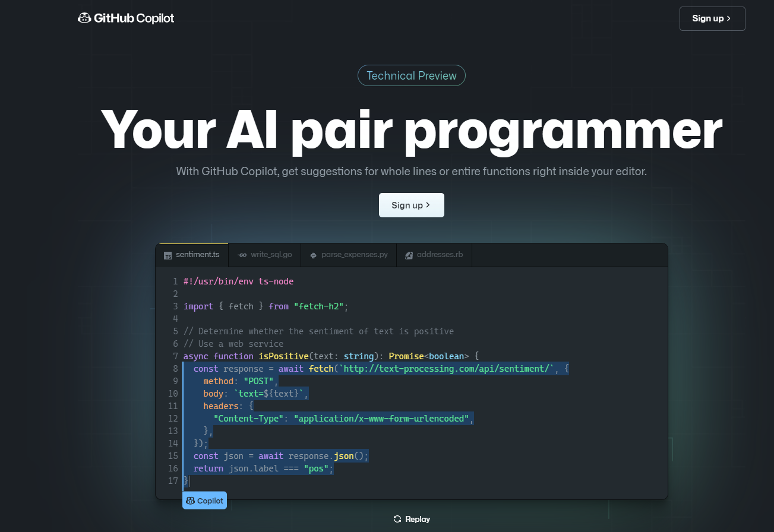Switch to the sentiment.ts tab
This screenshot has width=774, height=532.
(x=192, y=255)
